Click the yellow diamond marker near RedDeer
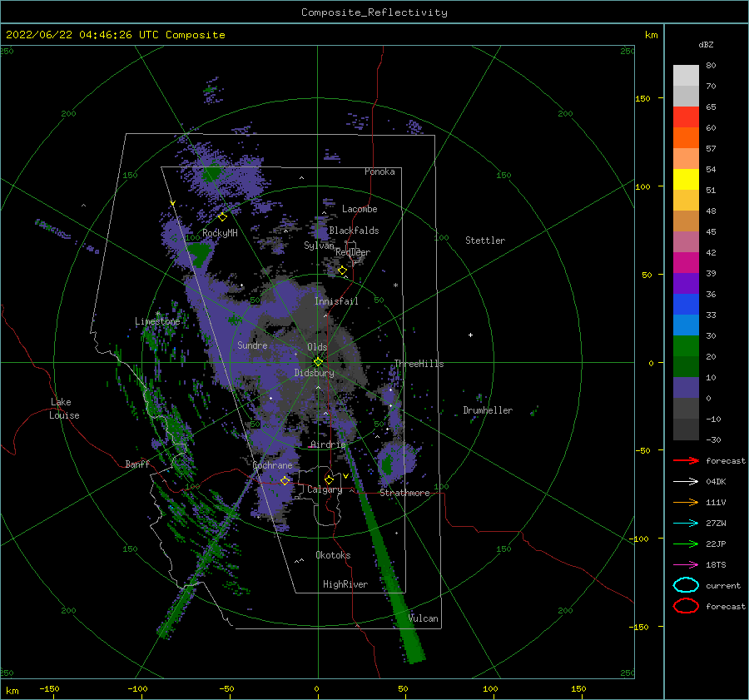This screenshot has height=700, width=749. 342,271
